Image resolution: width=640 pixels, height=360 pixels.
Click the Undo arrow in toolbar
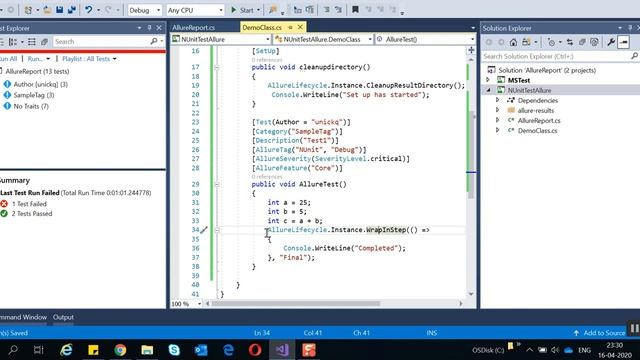point(88,10)
